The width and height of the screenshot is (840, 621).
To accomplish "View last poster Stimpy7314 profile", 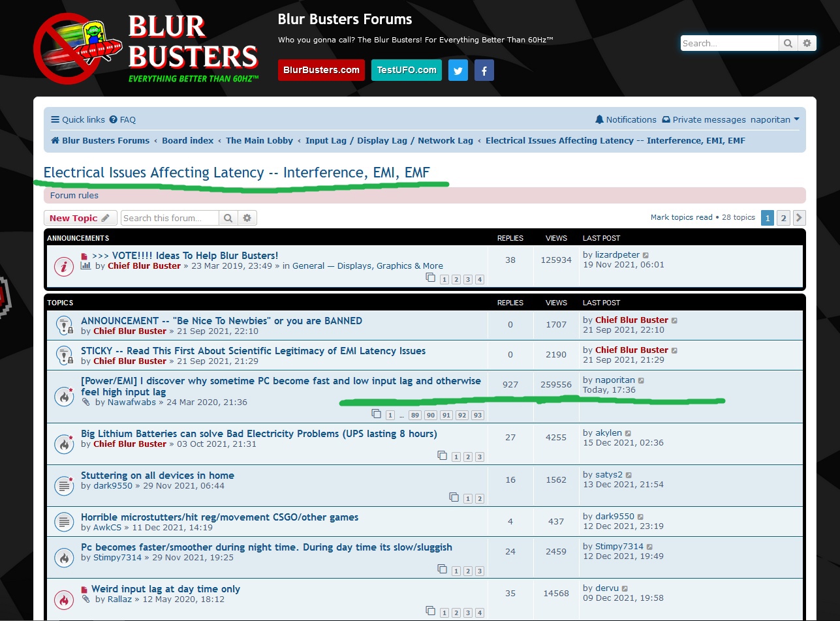I will [x=619, y=546].
